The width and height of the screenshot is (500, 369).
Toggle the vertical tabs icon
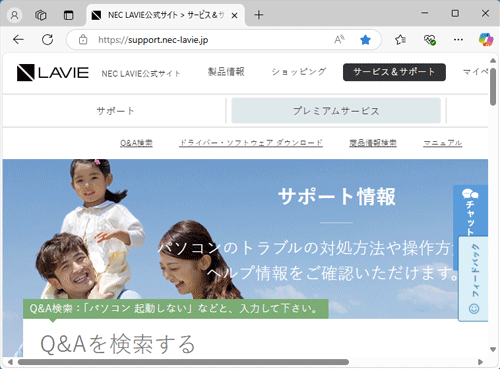tap(68, 15)
